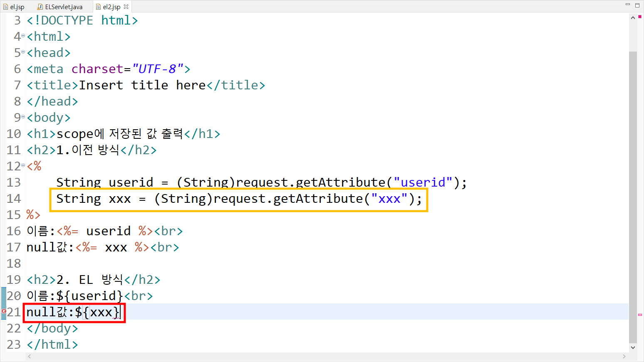Image resolution: width=644 pixels, height=362 pixels.
Task: Click the '<%= xxx %>' expression on line 17
Action: coord(112,247)
